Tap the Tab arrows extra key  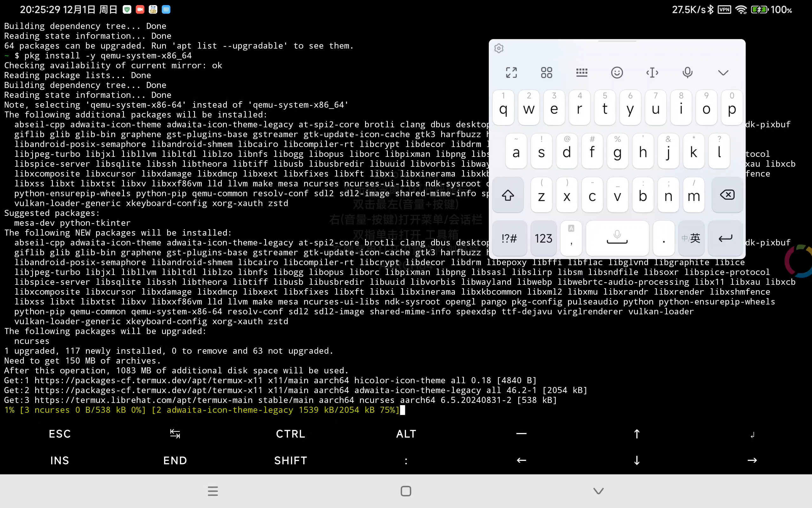175,434
